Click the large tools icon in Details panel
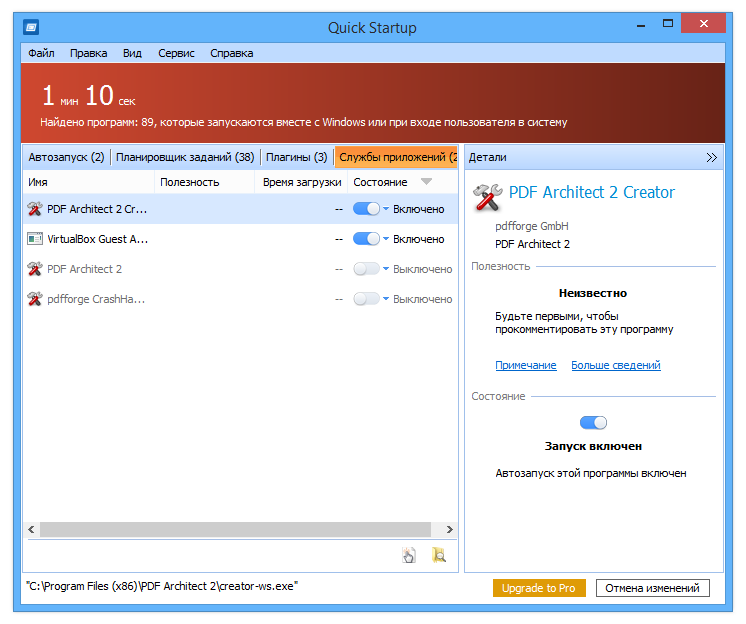The width and height of the screenshot is (746, 624). pyautogui.click(x=487, y=197)
